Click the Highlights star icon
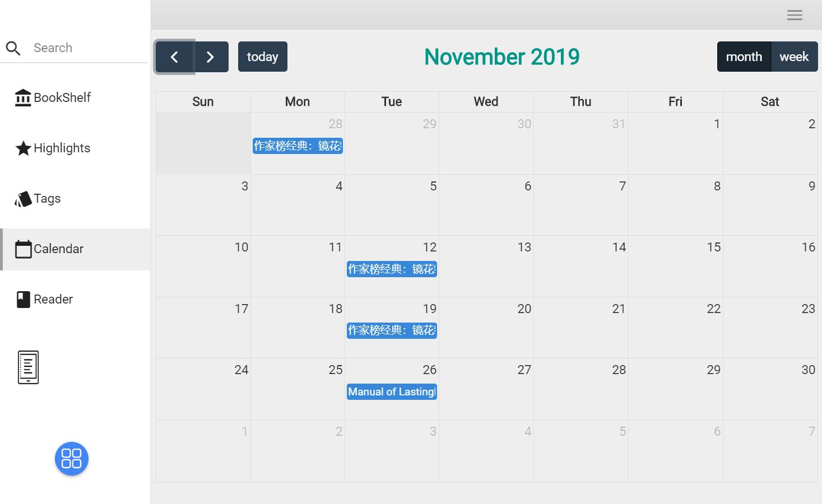Image resolution: width=822 pixels, height=504 pixels. [x=23, y=148]
